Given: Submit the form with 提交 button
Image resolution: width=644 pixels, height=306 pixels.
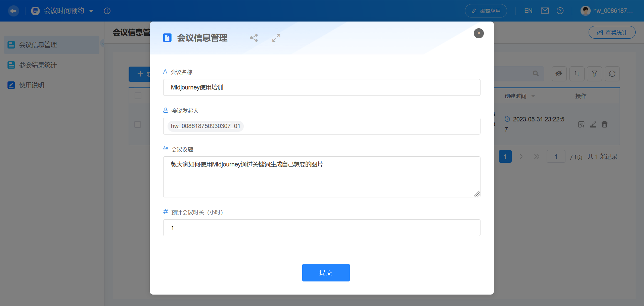Looking at the screenshot, I should 325,273.
